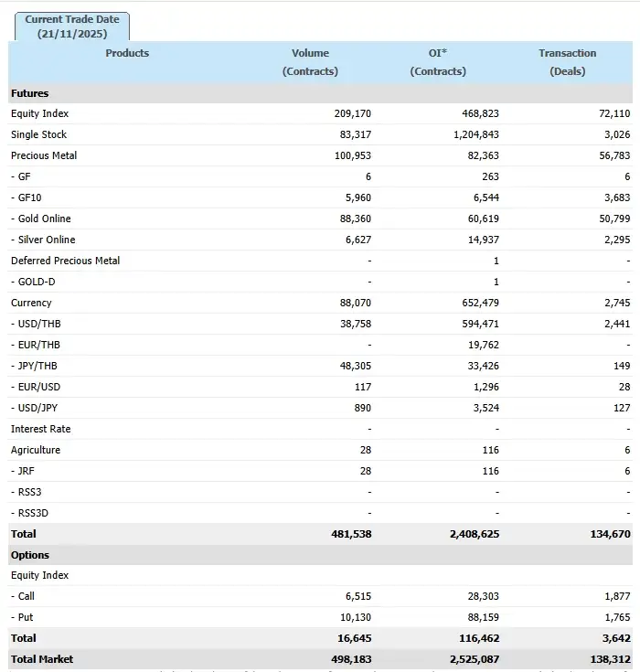The width and height of the screenshot is (640, 672).
Task: Click the Products column header
Action: pos(127,53)
